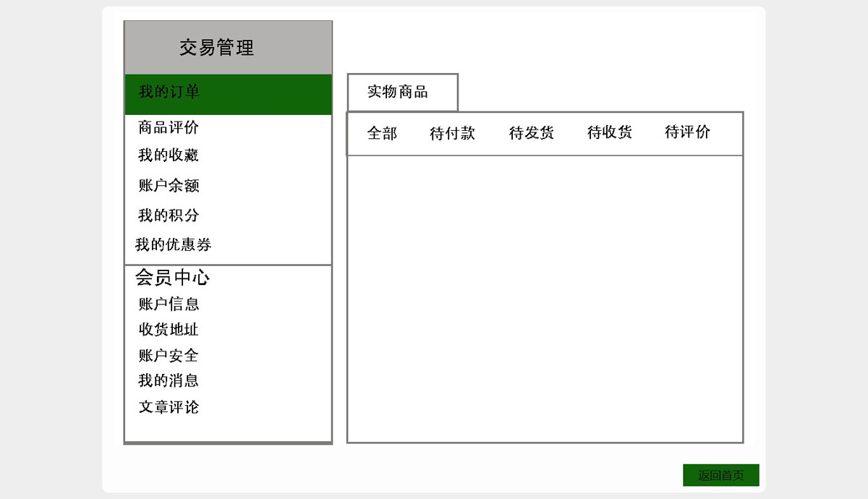Open 我的积分 entry
This screenshot has width=868, height=499.
coord(169,215)
